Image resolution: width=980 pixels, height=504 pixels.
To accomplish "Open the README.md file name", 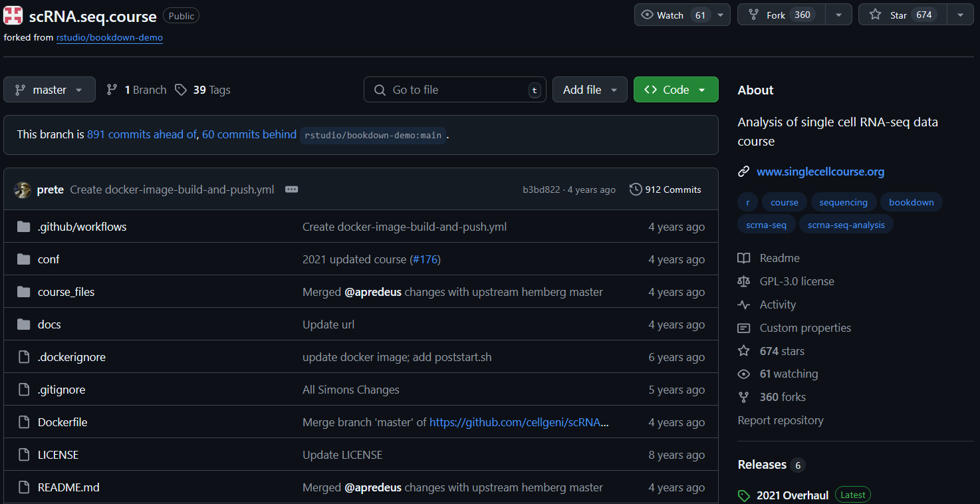I will tap(68, 487).
